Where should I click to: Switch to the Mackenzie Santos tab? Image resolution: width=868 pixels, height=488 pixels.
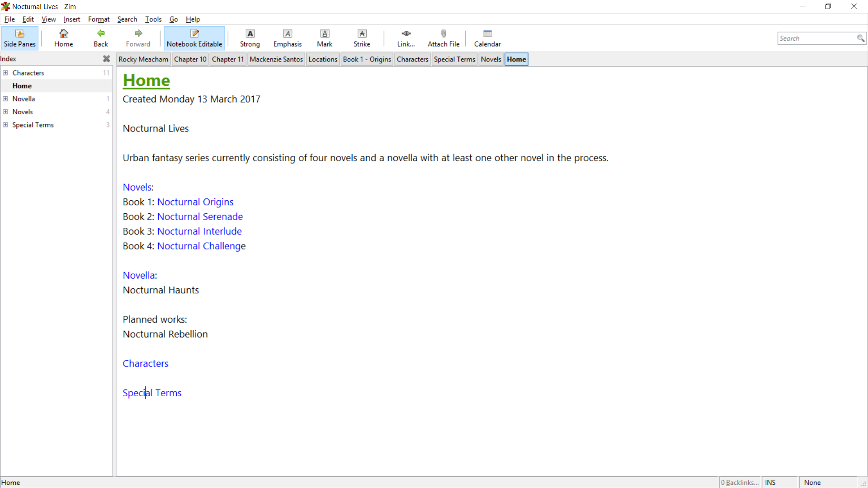(x=276, y=59)
